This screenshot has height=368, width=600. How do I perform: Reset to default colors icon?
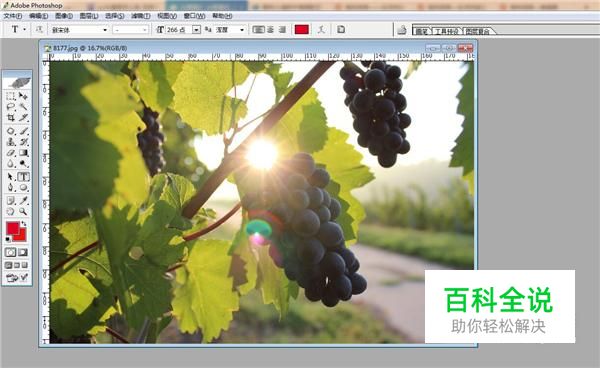click(x=8, y=239)
